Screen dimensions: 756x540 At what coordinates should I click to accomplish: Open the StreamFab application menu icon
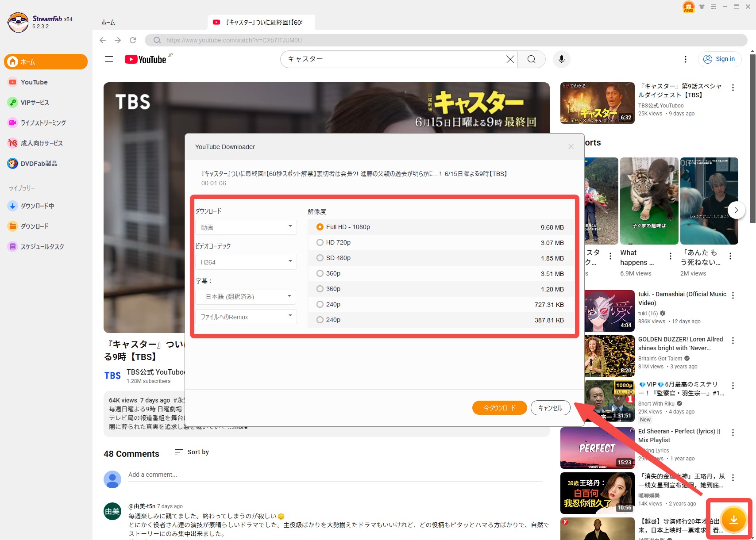click(714, 7)
